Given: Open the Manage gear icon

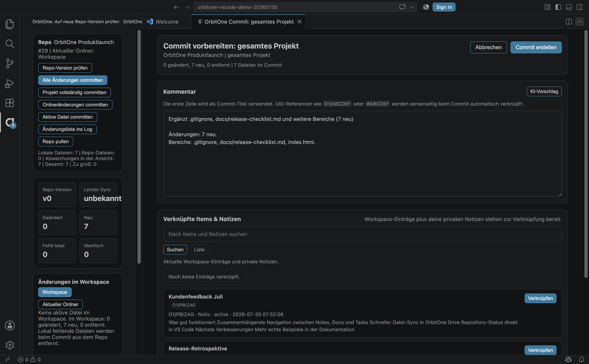Looking at the screenshot, I should click(10, 345).
